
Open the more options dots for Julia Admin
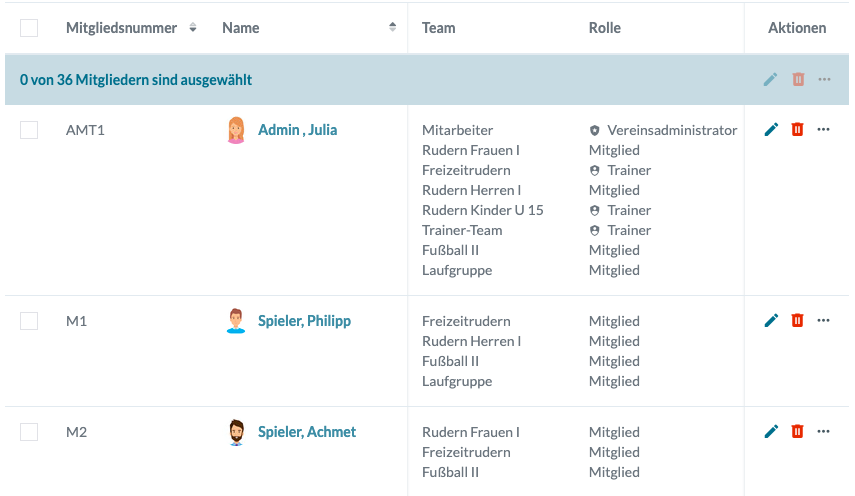[824, 129]
